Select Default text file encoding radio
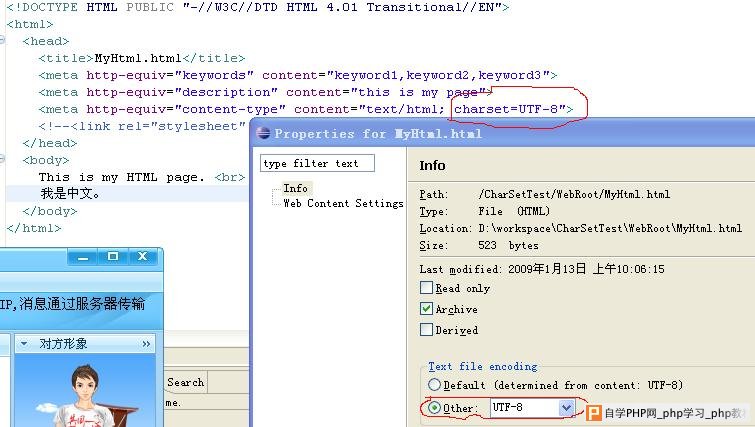This screenshot has height=427, width=755. 434,385
